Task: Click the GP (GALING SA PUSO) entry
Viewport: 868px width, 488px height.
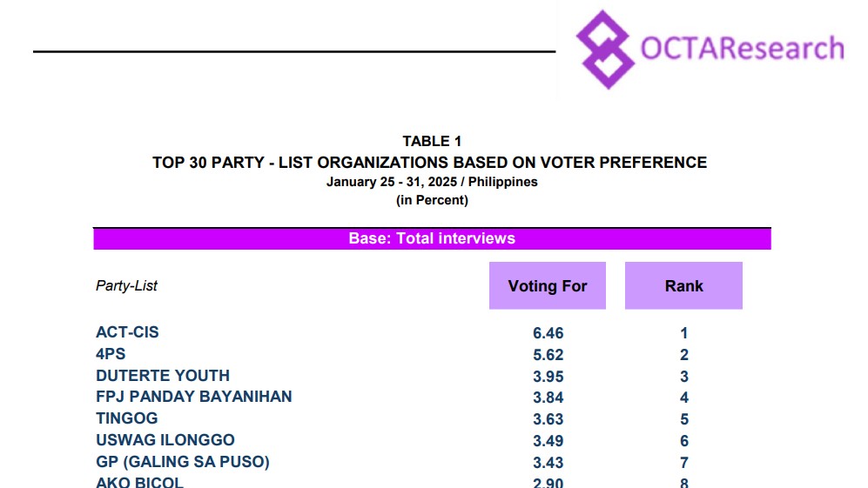Action: pyautogui.click(x=183, y=462)
